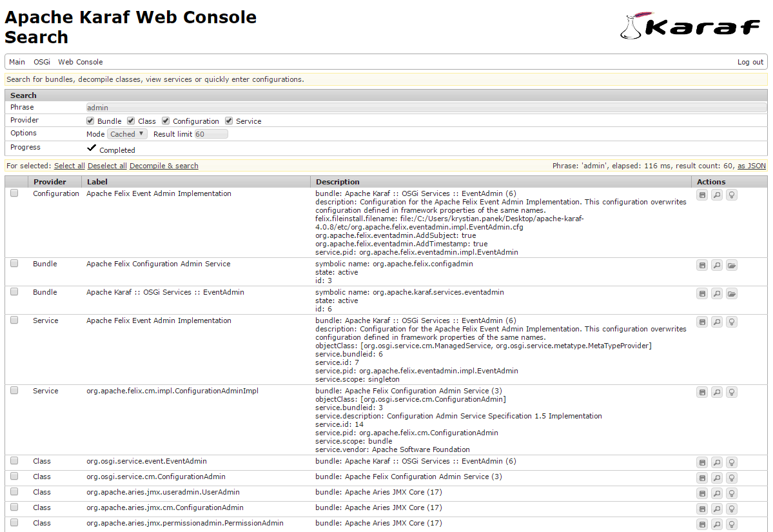This screenshot has width=773, height=532.
Task: Uncheck the Configuration provider checkbox
Action: point(166,121)
